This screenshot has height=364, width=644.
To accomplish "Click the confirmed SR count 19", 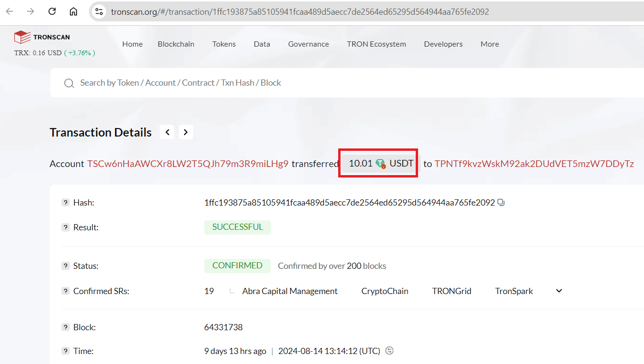I will [x=209, y=291].
